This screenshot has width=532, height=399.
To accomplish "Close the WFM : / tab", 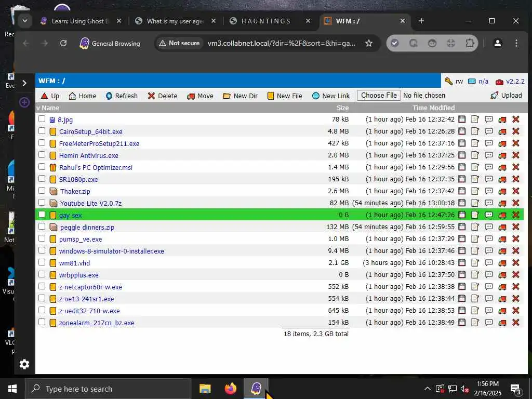I will coord(403,21).
